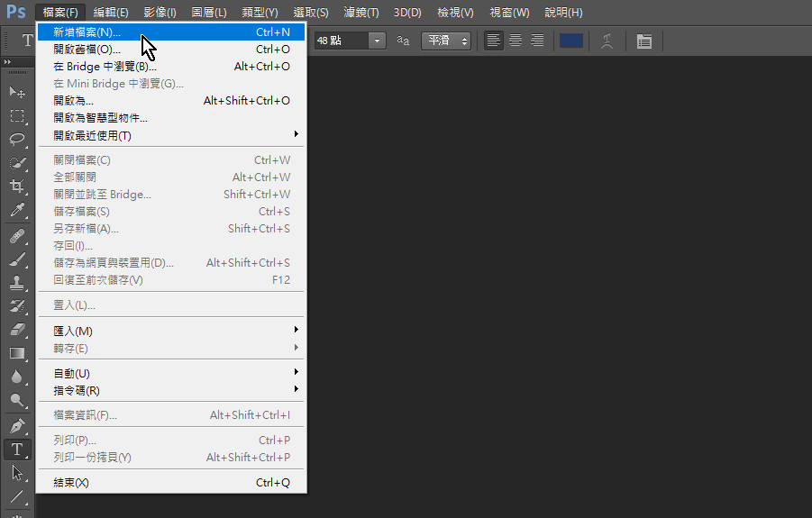Expand the 開啟最近使用(T) submenu arrow
812x518 pixels.
point(297,134)
